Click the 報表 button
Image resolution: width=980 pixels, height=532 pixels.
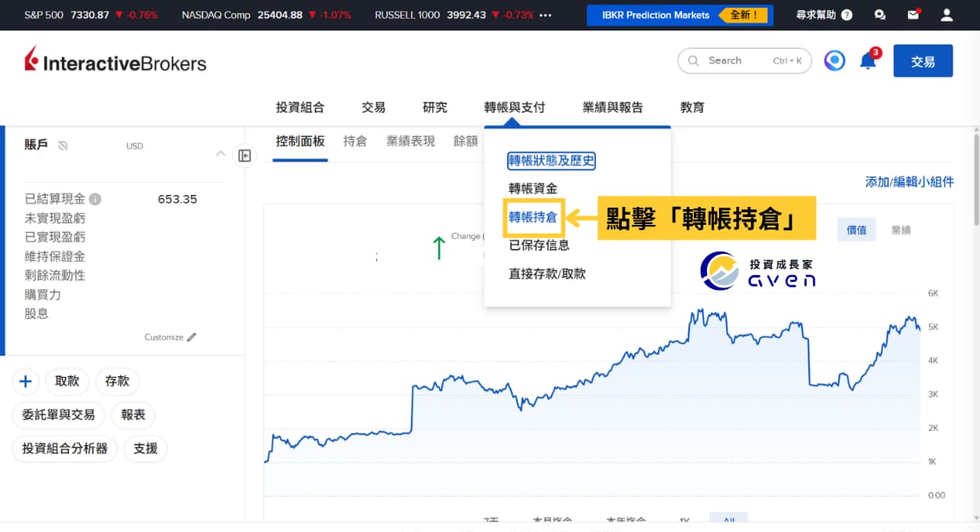click(x=133, y=415)
